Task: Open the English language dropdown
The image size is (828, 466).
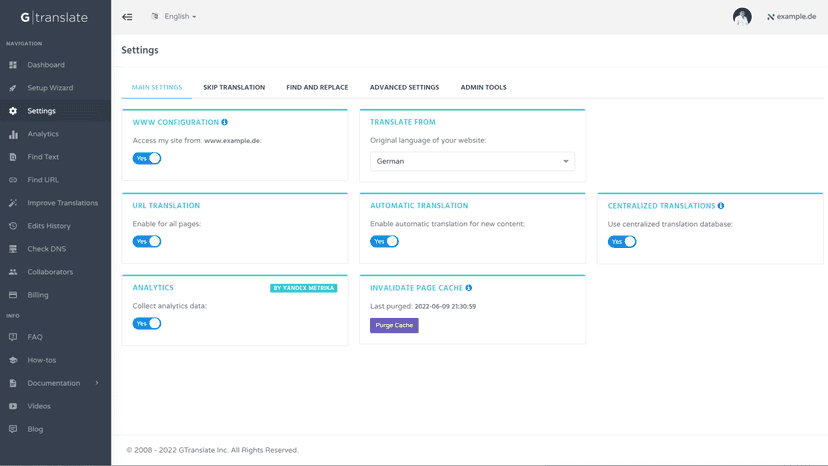Action: point(180,16)
